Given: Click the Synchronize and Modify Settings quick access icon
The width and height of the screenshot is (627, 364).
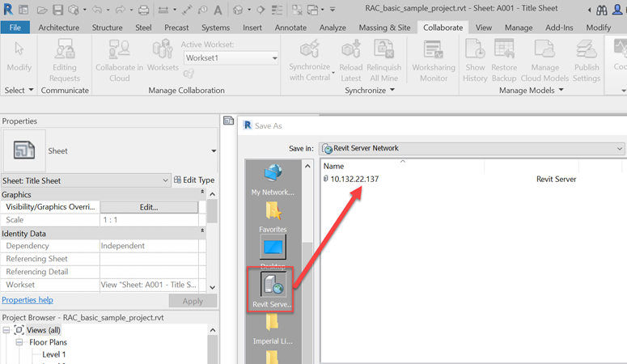Looking at the screenshot, I should (x=73, y=10).
